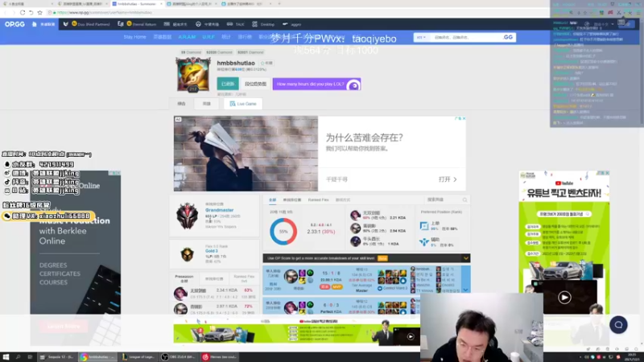Switch to the Sequoia 12 taskbar item

(x=57, y=357)
